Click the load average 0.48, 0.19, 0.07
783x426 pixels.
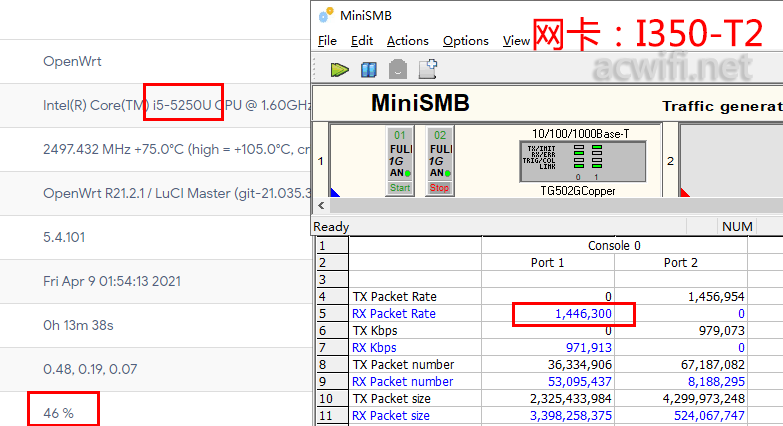pos(90,369)
